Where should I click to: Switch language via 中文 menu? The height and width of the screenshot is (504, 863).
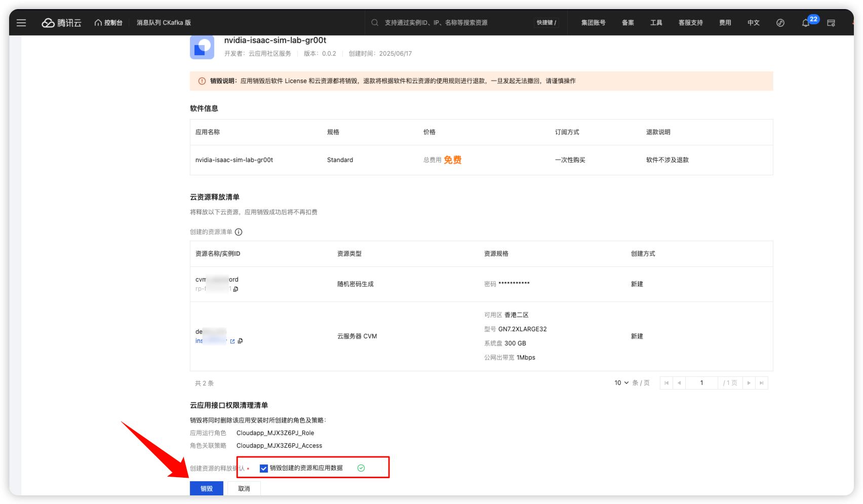coord(754,23)
